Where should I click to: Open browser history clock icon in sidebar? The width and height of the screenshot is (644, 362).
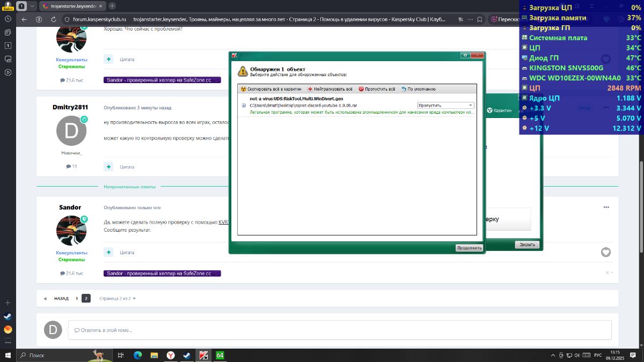pos(8,19)
